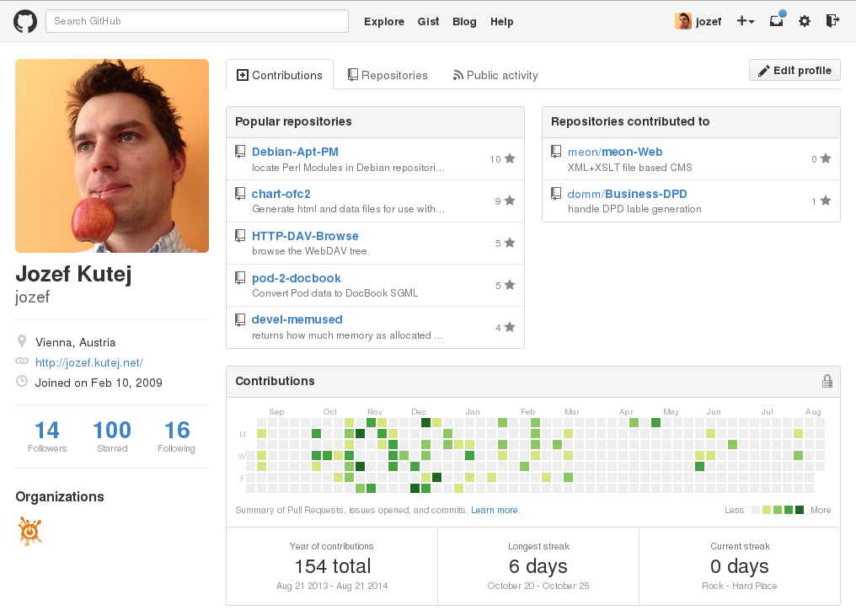Click the repo icon beside Debian-Apt-PM
This screenshot has width=856, height=616.
pos(239,152)
